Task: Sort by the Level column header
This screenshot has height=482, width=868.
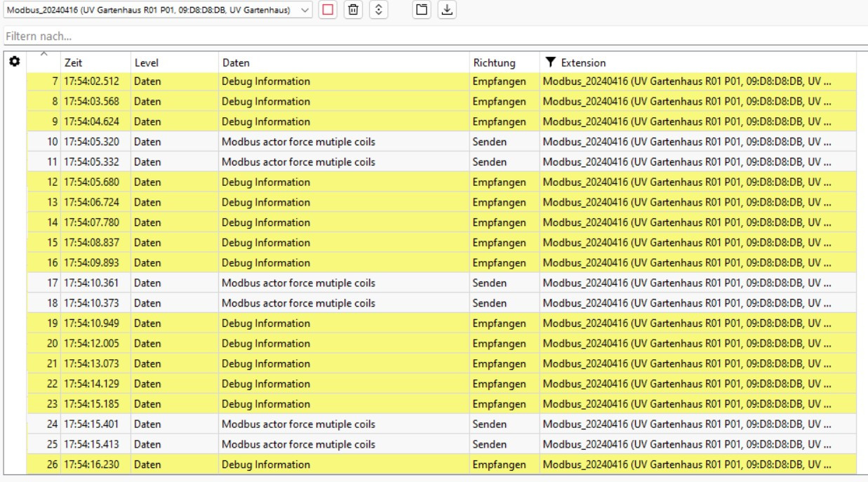Action: pyautogui.click(x=147, y=62)
